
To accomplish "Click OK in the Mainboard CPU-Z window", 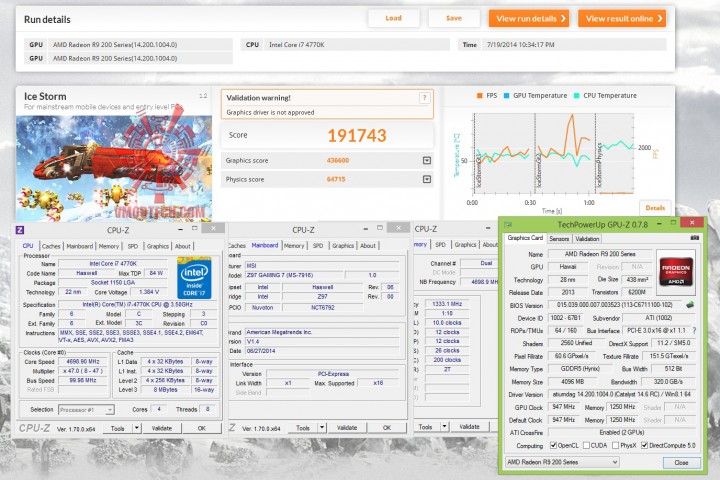I will [387, 428].
